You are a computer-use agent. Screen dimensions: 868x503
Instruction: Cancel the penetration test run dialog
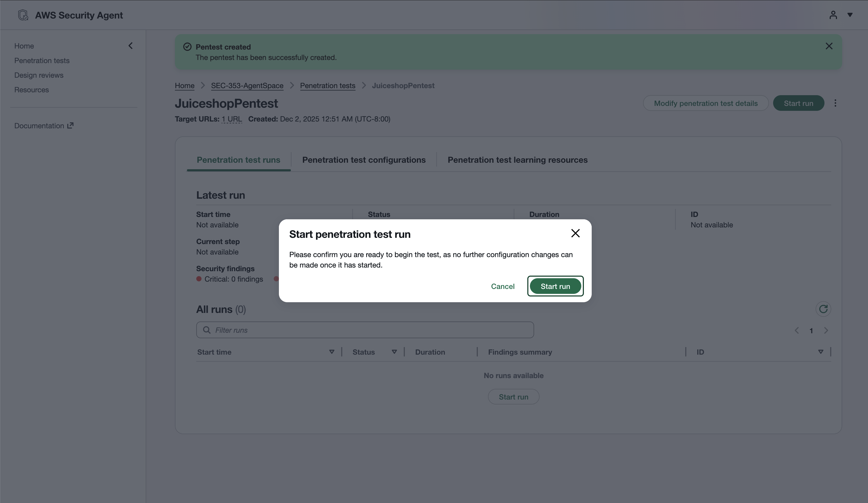point(503,286)
